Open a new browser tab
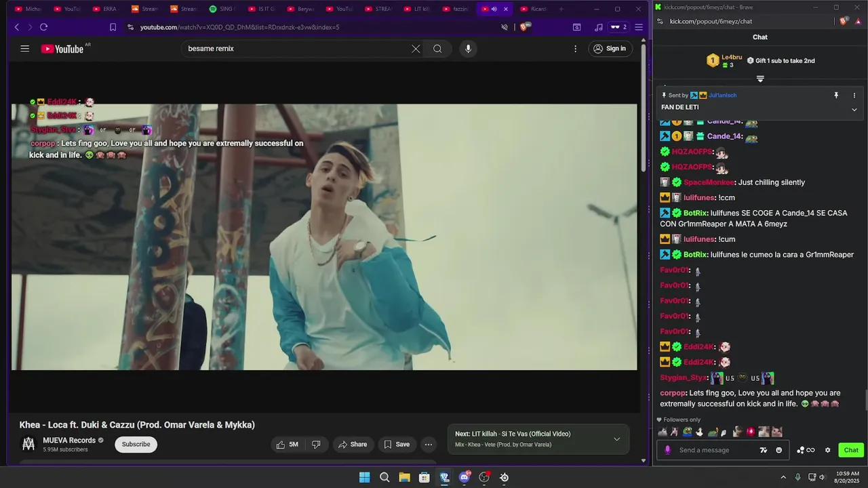 [561, 9]
